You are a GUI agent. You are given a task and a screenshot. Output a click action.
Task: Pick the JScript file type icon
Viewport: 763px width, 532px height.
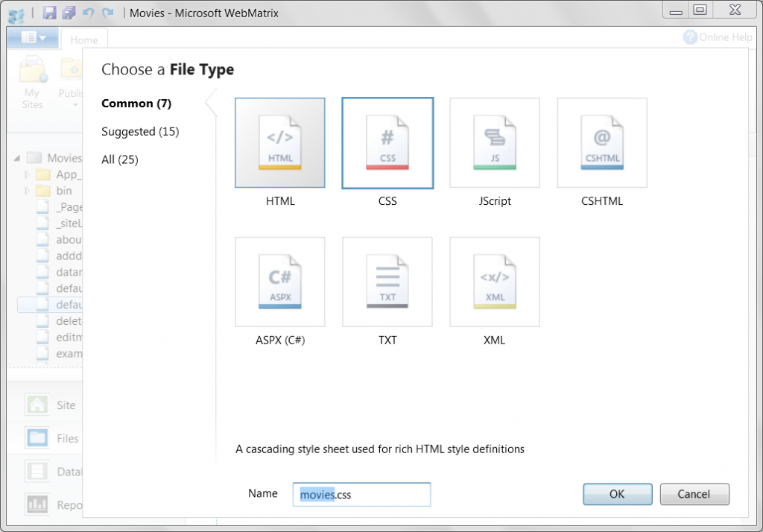pyautogui.click(x=495, y=142)
